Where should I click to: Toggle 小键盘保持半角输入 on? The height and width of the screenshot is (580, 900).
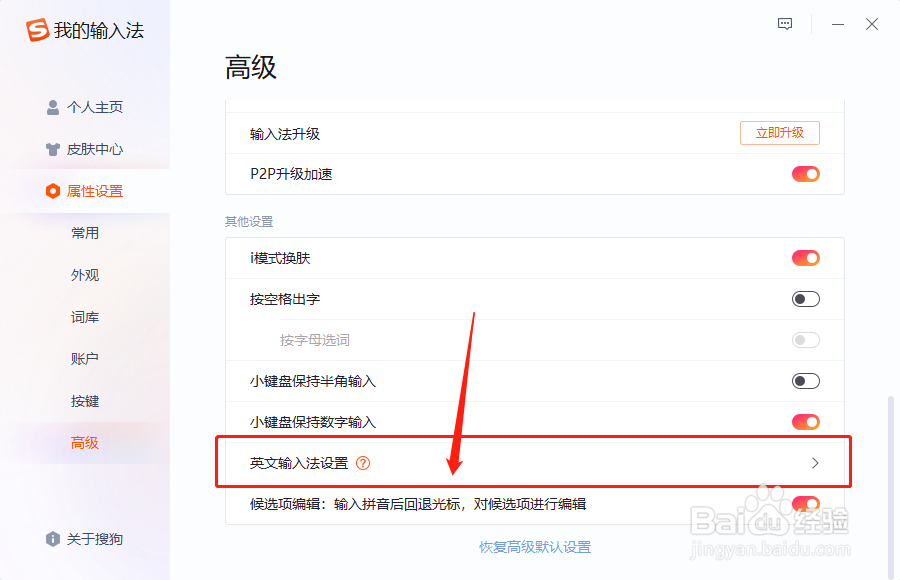tap(807, 380)
